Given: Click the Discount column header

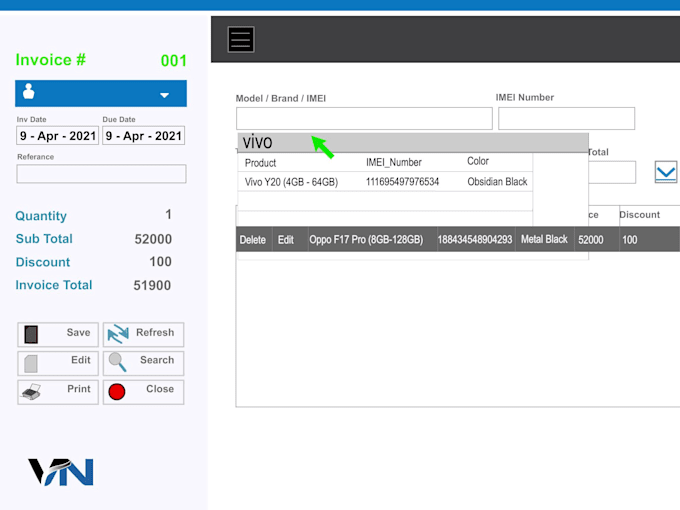Looking at the screenshot, I should [x=639, y=215].
